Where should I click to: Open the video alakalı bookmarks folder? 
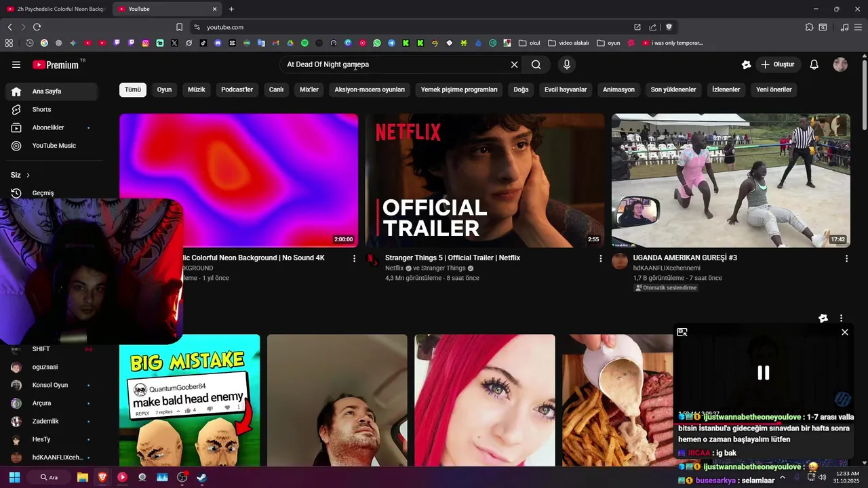(x=568, y=43)
